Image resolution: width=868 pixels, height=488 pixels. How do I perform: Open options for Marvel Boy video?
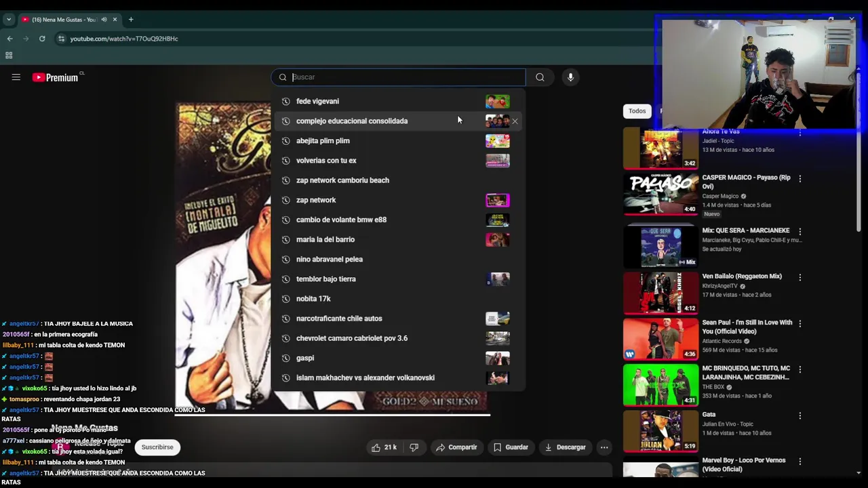click(x=800, y=462)
